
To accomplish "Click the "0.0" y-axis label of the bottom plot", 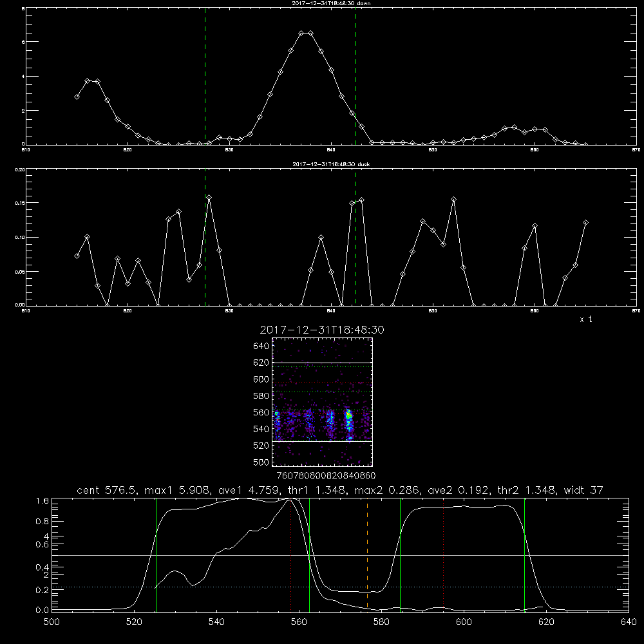I will pos(43,610).
